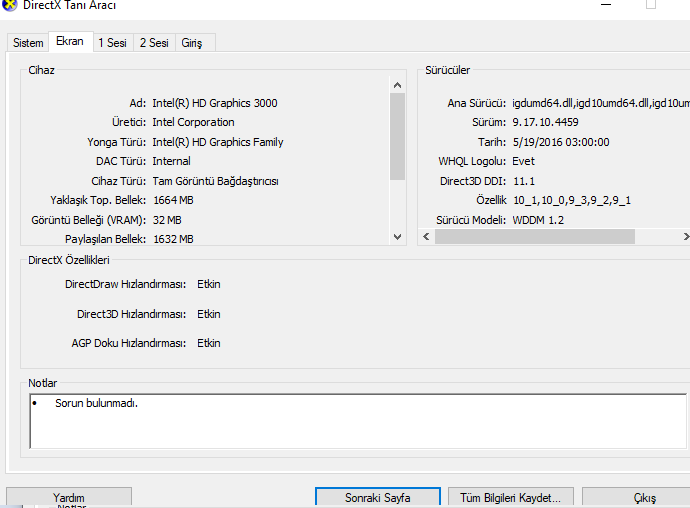Select the Ekran tab
Screen dimensions: 690x508
pos(70,41)
